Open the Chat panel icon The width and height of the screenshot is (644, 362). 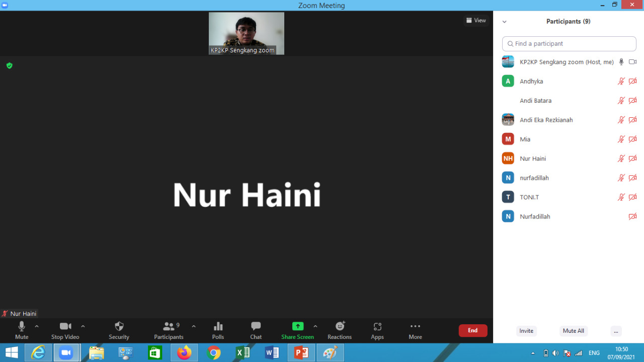pyautogui.click(x=256, y=326)
